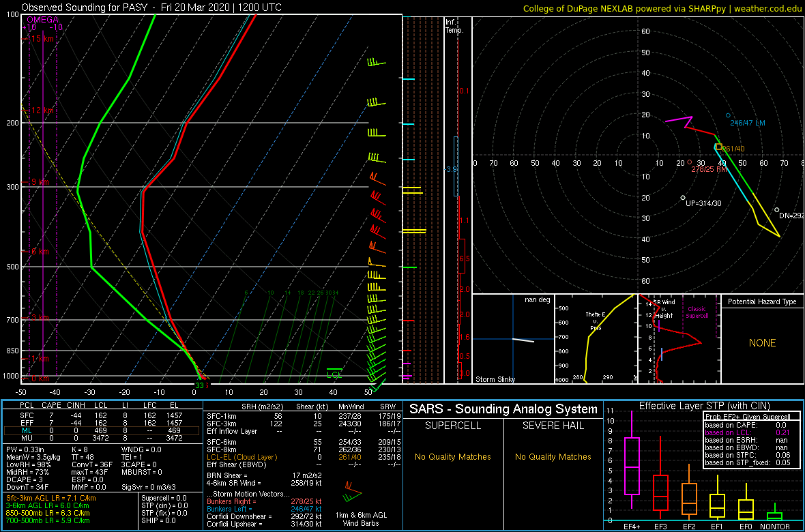Click Bunkers Right = 278/25 kt

tap(265, 501)
